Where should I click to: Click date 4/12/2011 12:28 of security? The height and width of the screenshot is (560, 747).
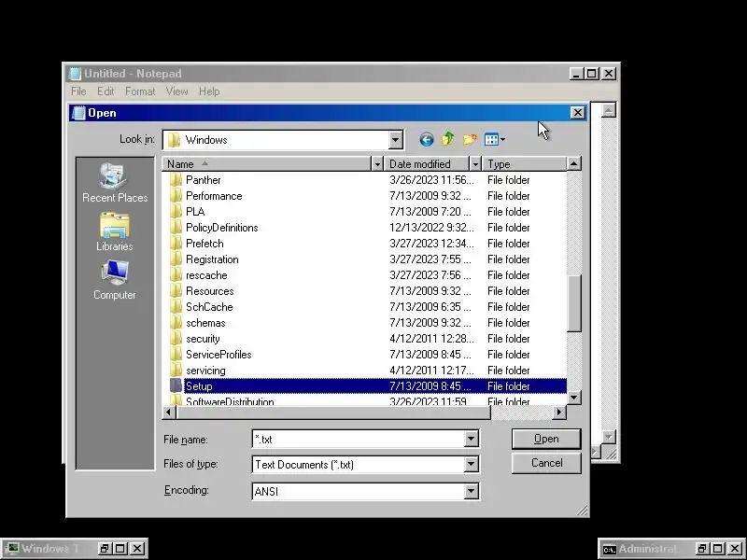431,339
